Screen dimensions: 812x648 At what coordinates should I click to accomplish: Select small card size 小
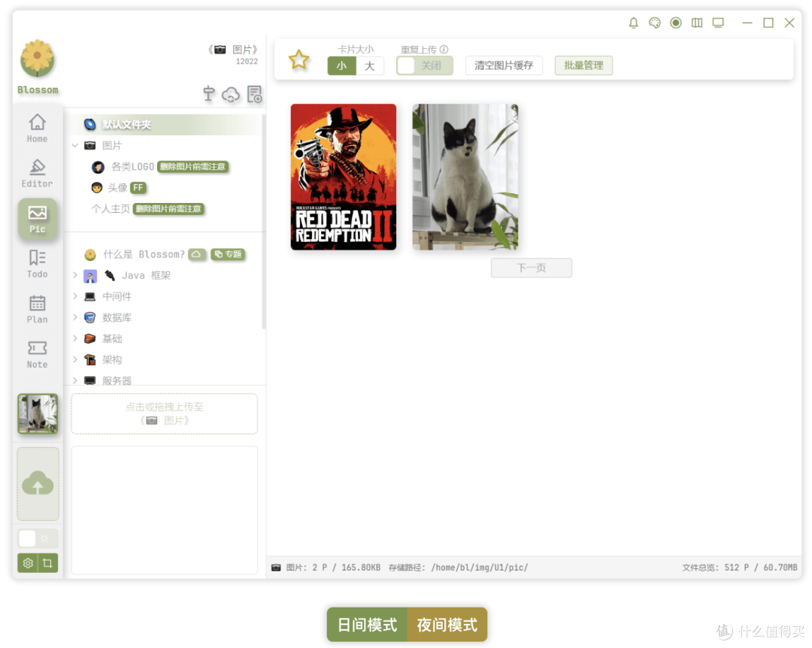click(342, 66)
